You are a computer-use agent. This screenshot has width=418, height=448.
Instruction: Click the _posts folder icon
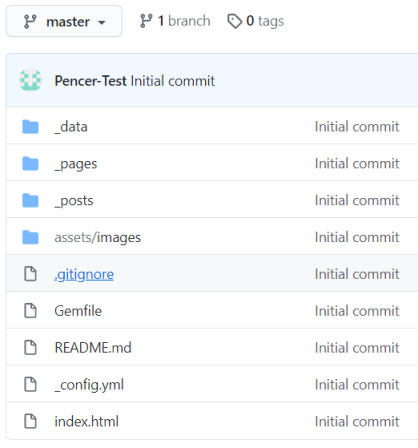click(x=30, y=201)
